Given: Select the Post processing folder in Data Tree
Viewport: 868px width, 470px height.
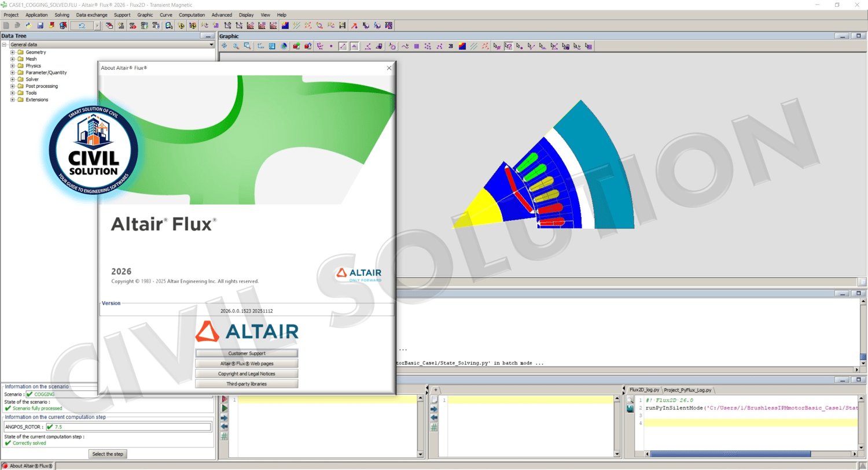Looking at the screenshot, I should pyautogui.click(x=41, y=86).
